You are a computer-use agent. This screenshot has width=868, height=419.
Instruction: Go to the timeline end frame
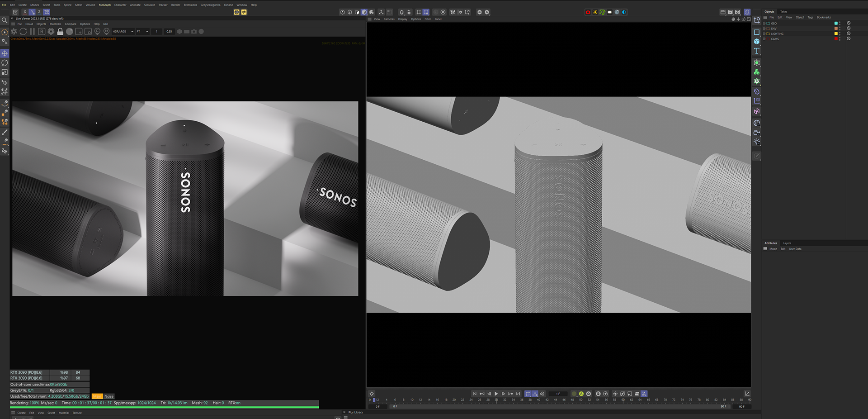tap(518, 394)
